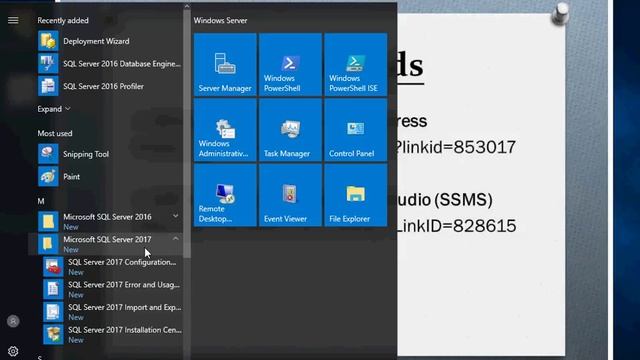The image size is (640, 360).
Task: Open the Server Manager tile
Action: coord(225,64)
